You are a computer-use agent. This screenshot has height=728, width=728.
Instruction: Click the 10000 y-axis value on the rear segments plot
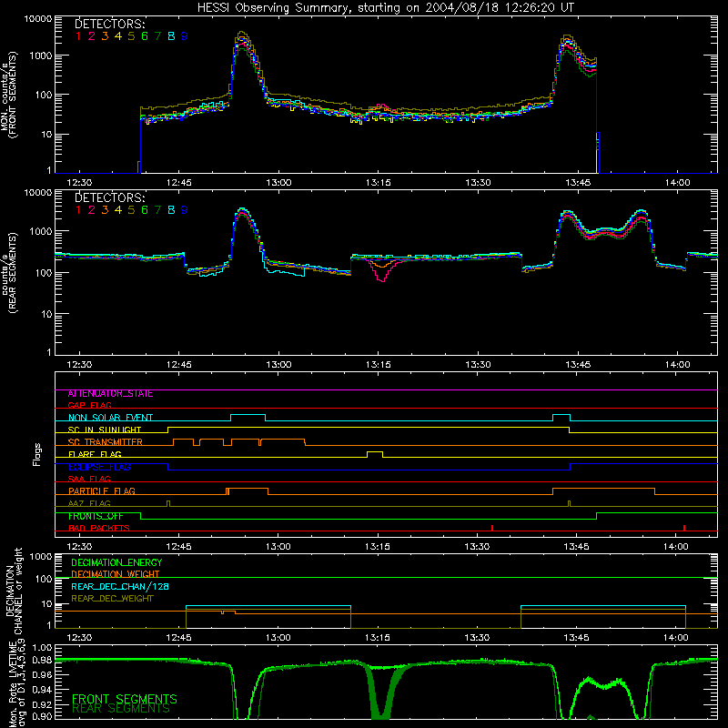(38, 192)
